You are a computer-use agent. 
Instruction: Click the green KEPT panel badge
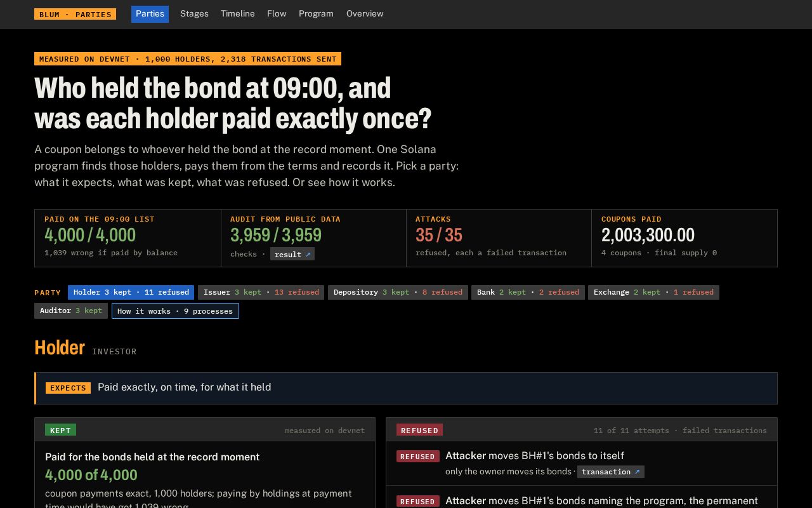click(60, 430)
